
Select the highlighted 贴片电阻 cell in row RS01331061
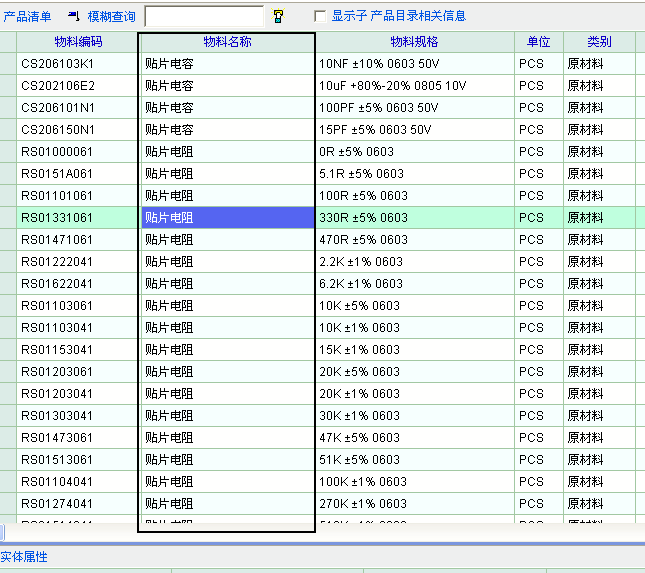point(227,218)
